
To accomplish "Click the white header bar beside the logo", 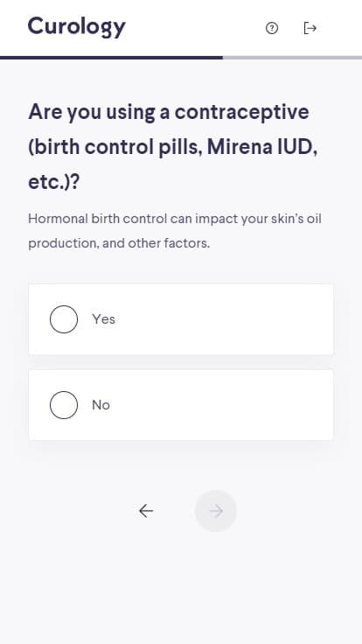I will point(195,28).
